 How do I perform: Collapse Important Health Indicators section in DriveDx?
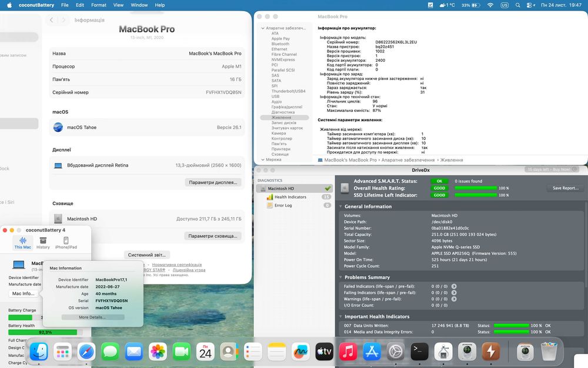[x=340, y=317]
